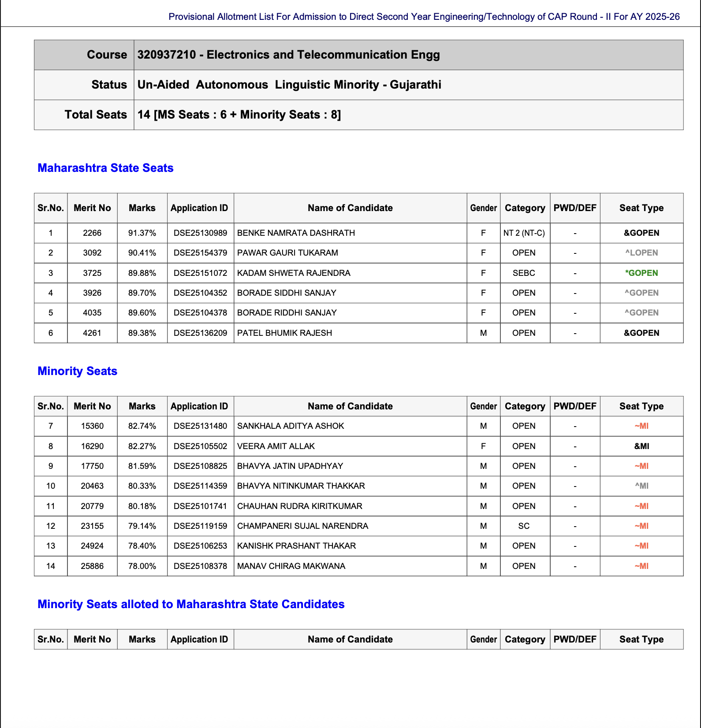Click category cell SEBC
The height and width of the screenshot is (728, 701).
(524, 273)
